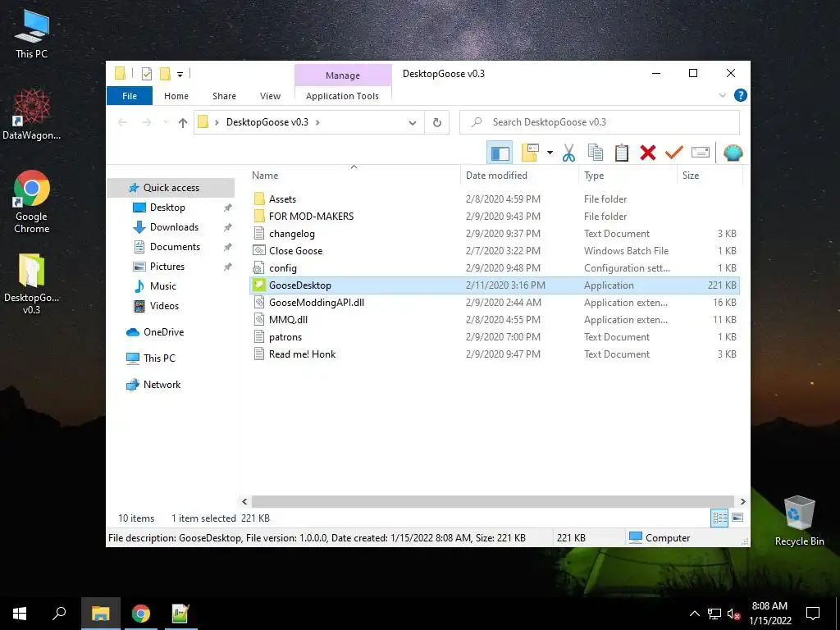Open the File menu tab
Screen dimensions: 840x630
tap(130, 96)
